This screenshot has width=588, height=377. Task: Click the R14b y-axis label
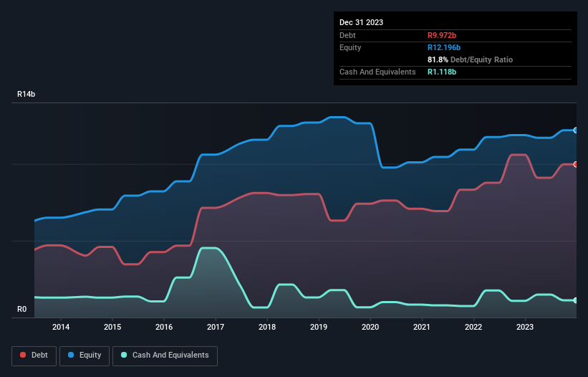(26, 94)
